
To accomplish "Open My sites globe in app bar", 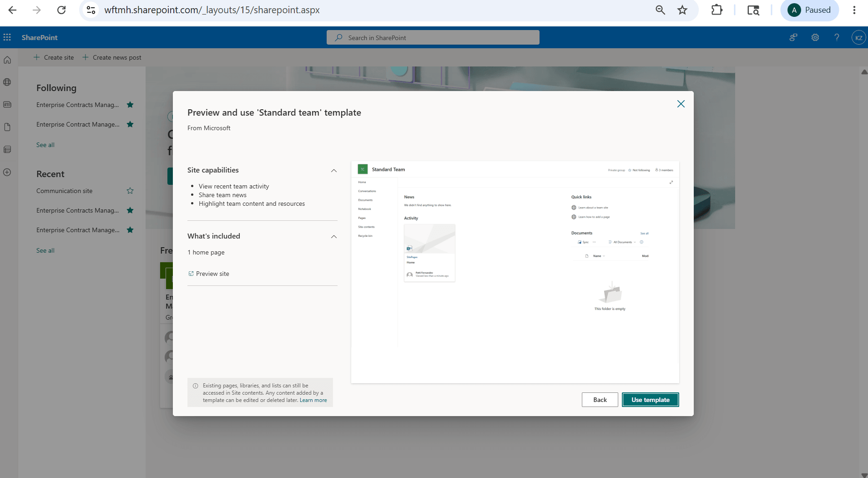I will point(7,82).
